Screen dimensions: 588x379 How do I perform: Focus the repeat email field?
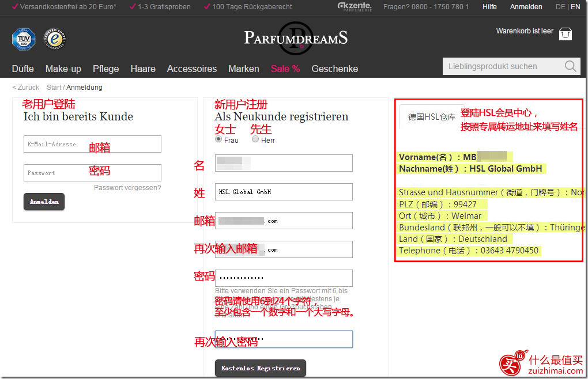tap(284, 249)
